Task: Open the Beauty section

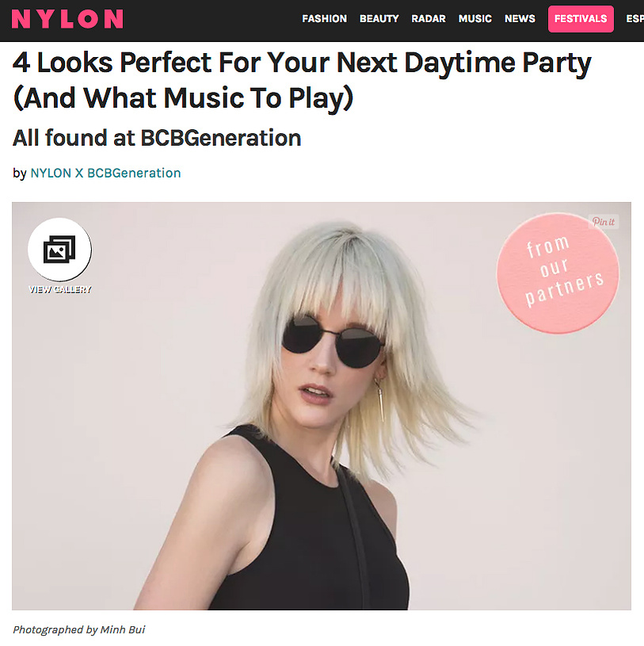Action: pos(379,19)
